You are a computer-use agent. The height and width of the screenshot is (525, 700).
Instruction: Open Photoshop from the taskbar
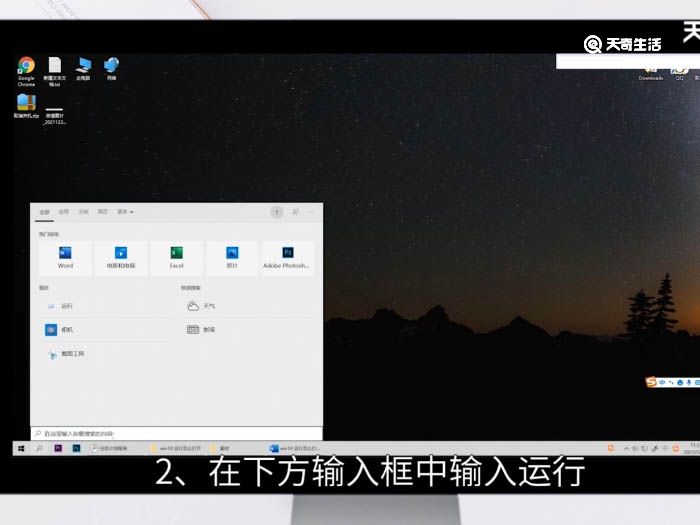pos(76,448)
